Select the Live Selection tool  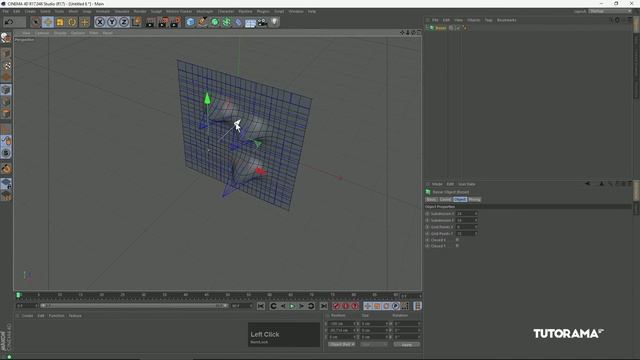click(36, 22)
